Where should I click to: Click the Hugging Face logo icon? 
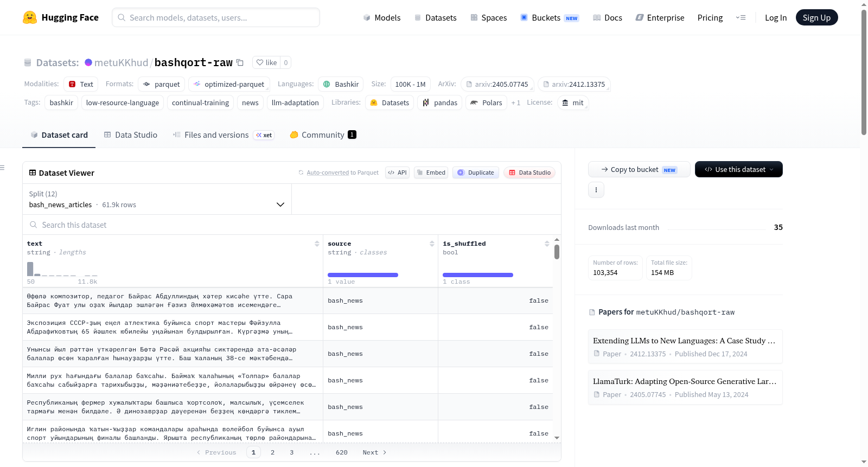click(x=30, y=17)
